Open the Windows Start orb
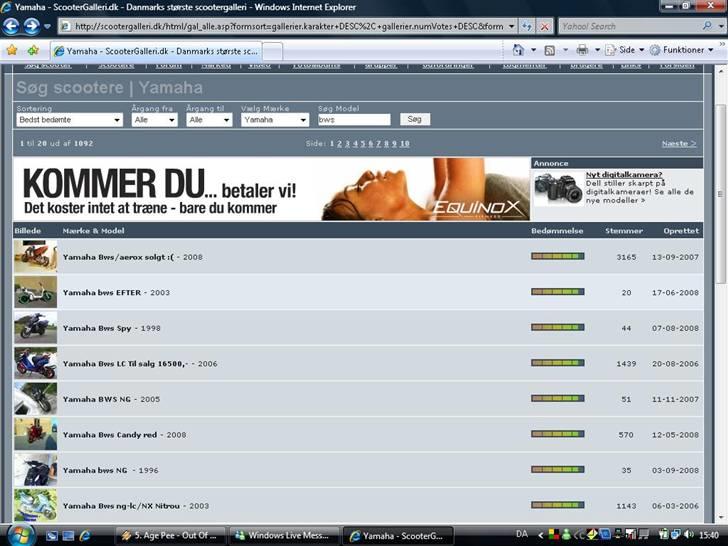 [20, 534]
